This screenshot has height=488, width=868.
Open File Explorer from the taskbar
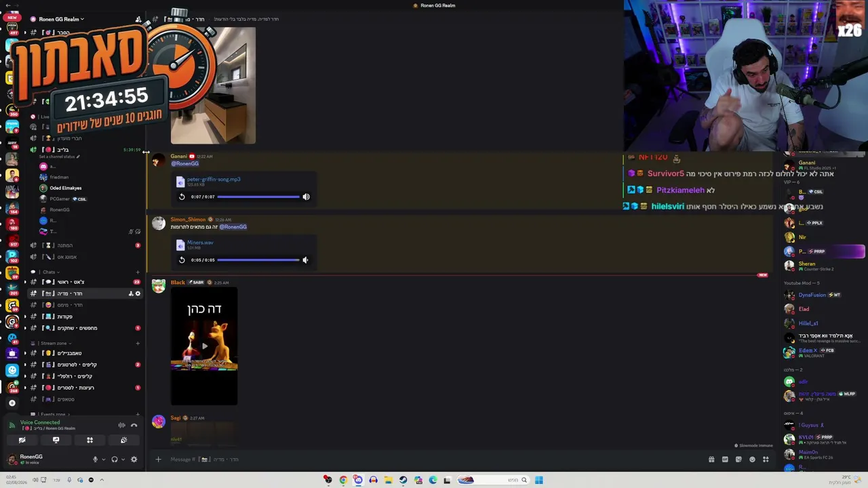click(388, 480)
